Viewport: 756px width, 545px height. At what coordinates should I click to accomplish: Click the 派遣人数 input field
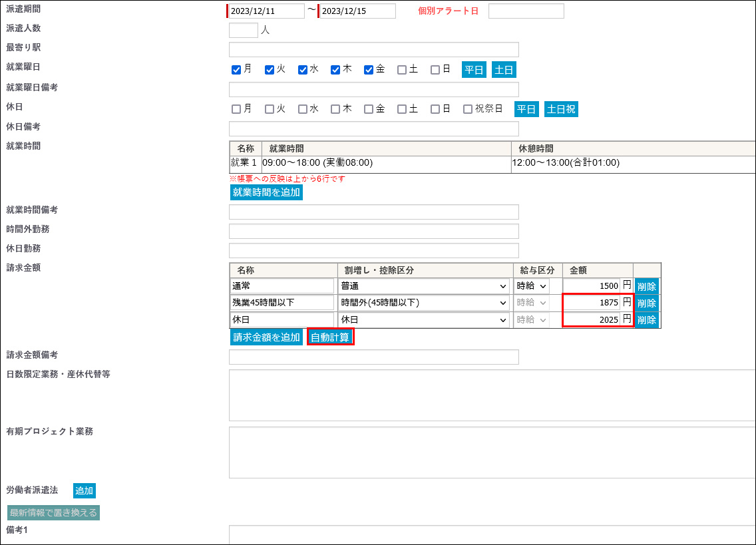click(244, 31)
